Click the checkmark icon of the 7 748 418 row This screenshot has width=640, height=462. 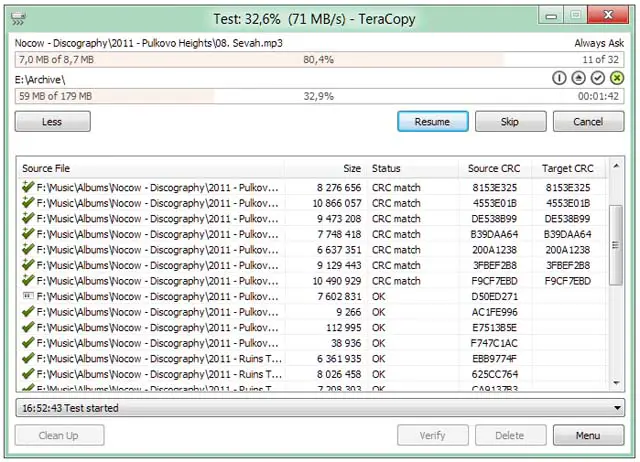[28, 233]
